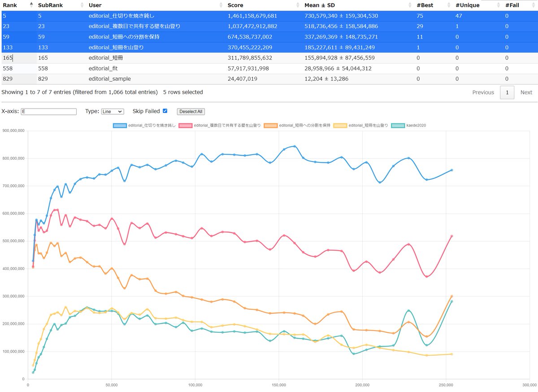Click mean value 28,958,966 ± 54,044,312
The width and height of the screenshot is (538, 392).
pyautogui.click(x=338, y=68)
